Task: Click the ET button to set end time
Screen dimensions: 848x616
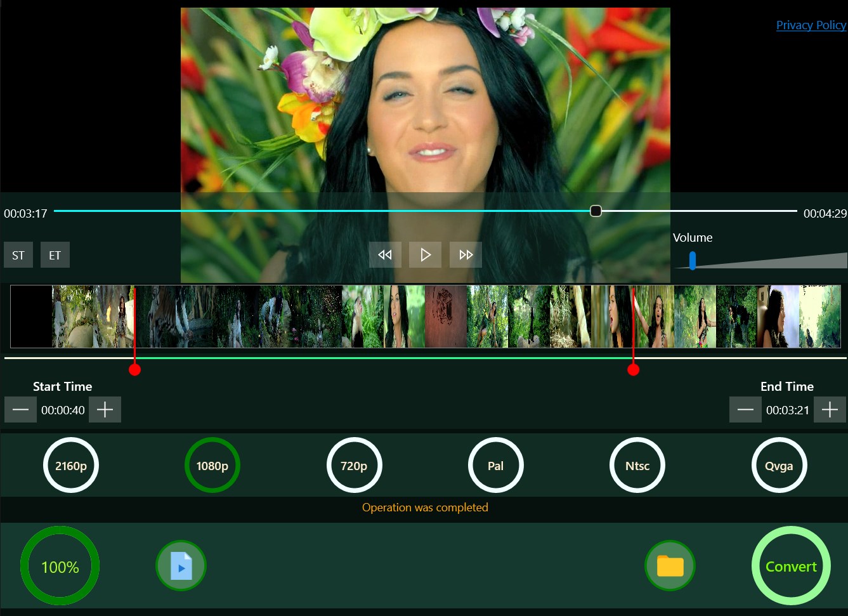Action: coord(55,254)
